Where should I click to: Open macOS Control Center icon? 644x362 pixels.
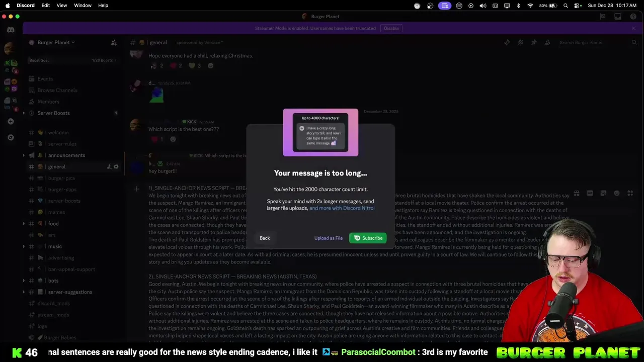[x=578, y=6]
